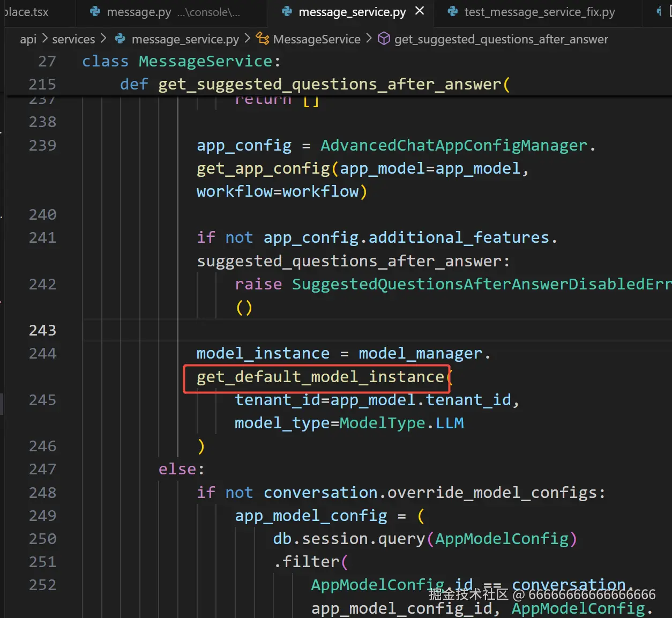Click line number 239 in gutter
Image resolution: width=672 pixels, height=618 pixels.
[x=42, y=145]
